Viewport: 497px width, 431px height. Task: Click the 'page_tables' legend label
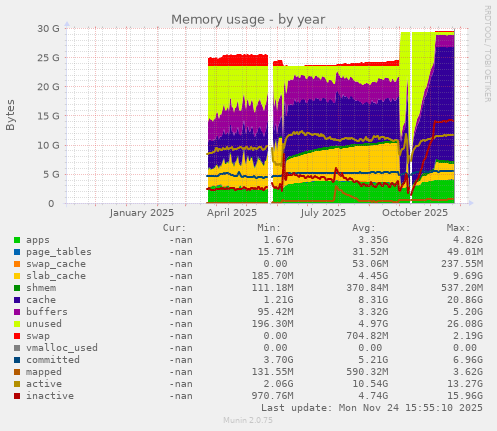coord(59,252)
